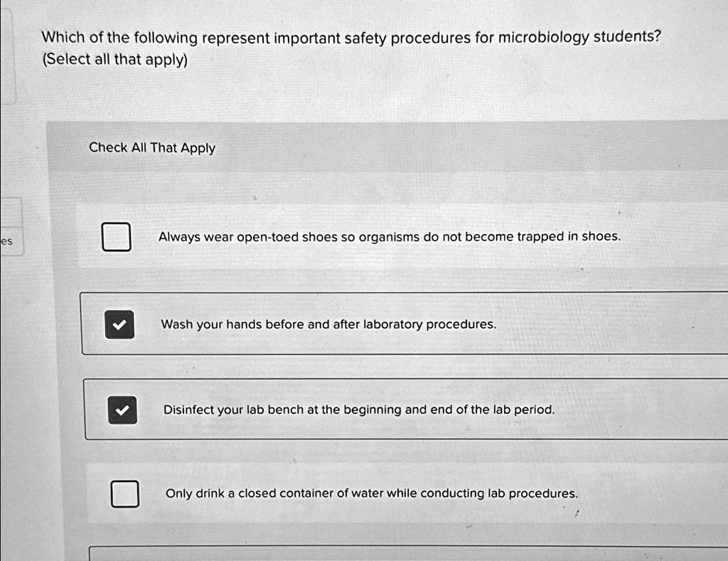728x561 pixels.
Task: Click the Check All That Apply header
Action: [152, 147]
